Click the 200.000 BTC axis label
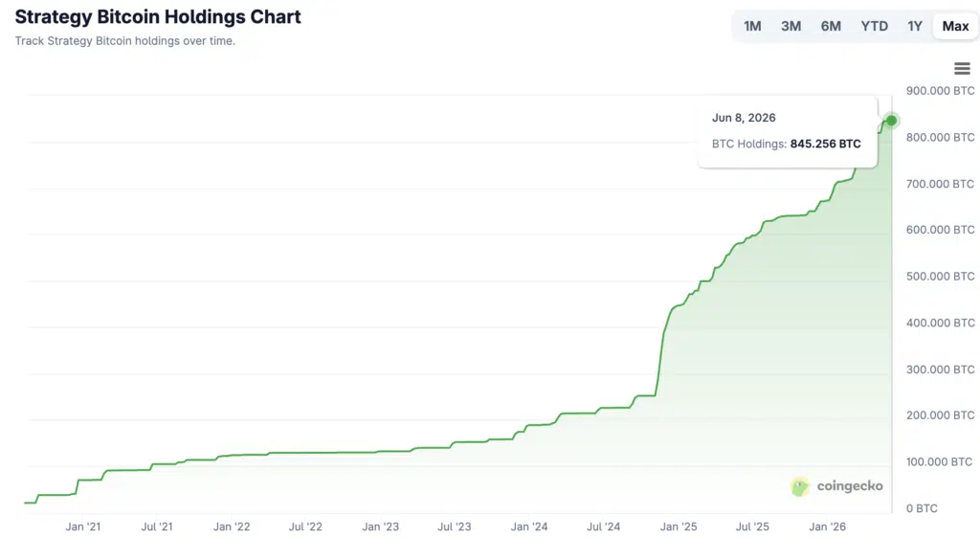 (940, 415)
